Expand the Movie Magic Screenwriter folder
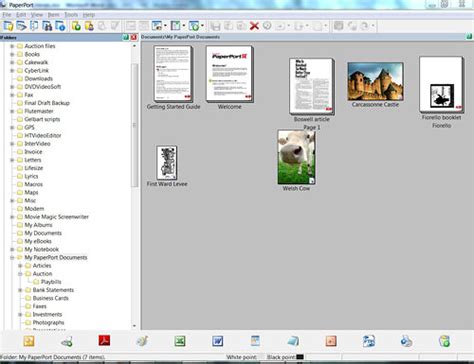Screen dimensions: 474x364 point(12,217)
